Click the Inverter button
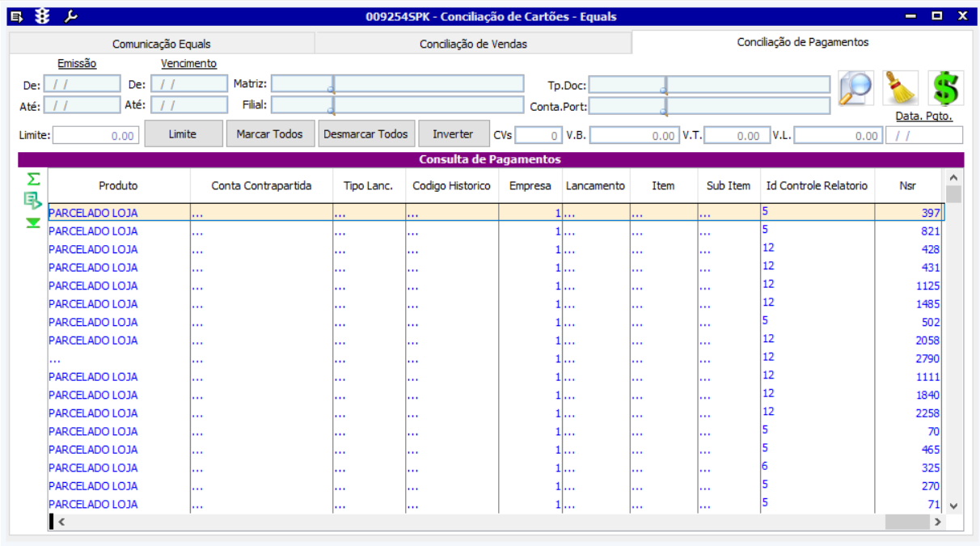Image resolution: width=980 pixels, height=546 pixels. tap(453, 134)
